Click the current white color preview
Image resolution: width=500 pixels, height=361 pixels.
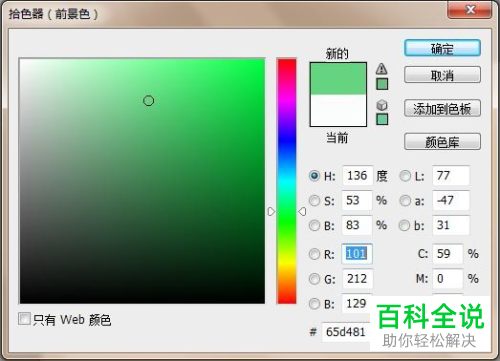coord(338,110)
